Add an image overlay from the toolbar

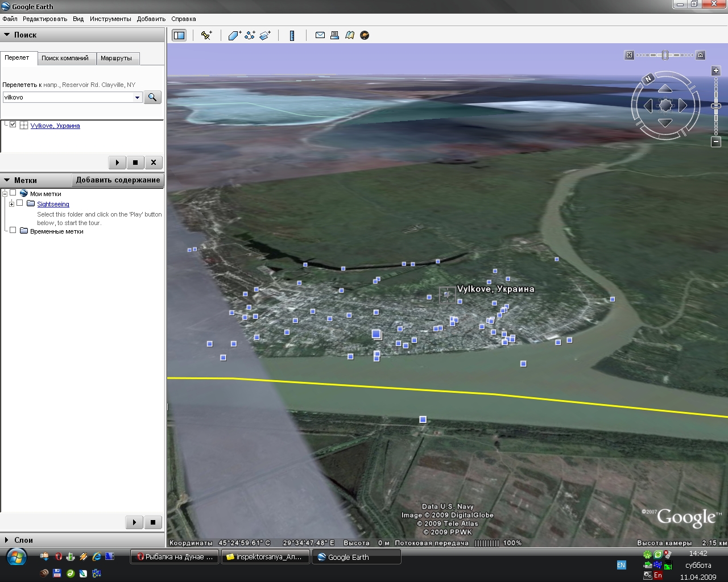(x=265, y=35)
